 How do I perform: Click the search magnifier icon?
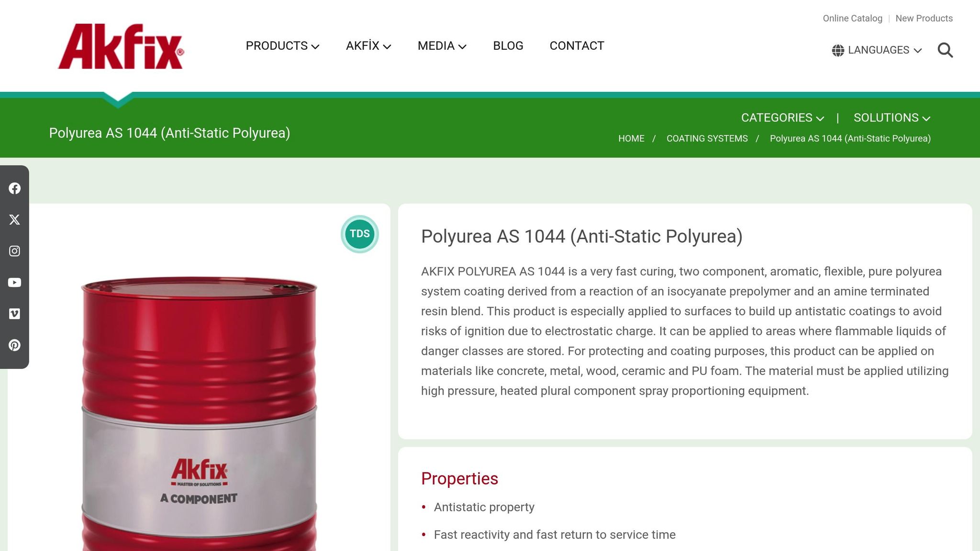945,50
